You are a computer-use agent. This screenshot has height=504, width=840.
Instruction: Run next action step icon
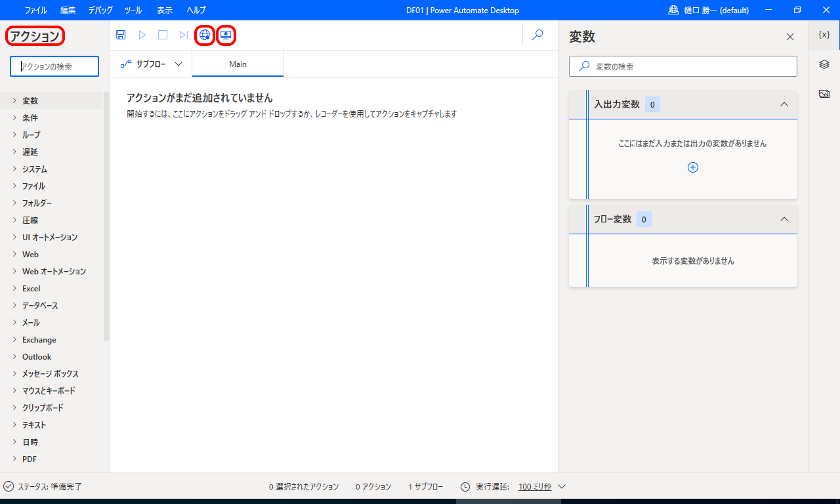pyautogui.click(x=184, y=35)
